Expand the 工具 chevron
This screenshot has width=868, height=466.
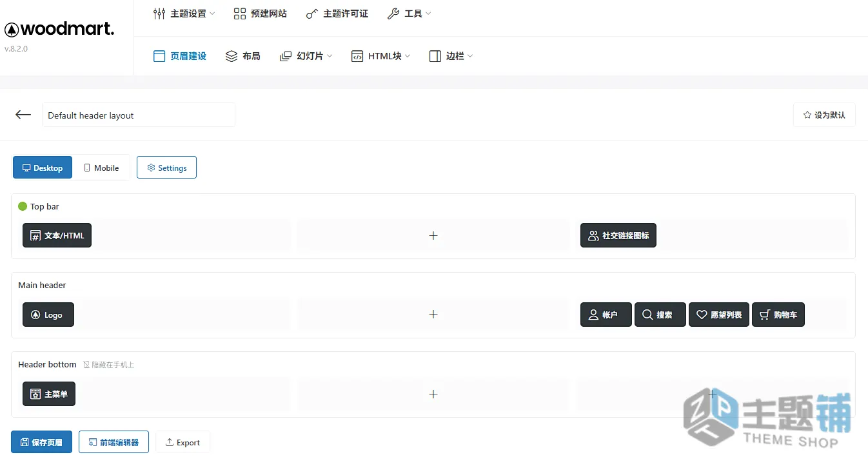(429, 14)
